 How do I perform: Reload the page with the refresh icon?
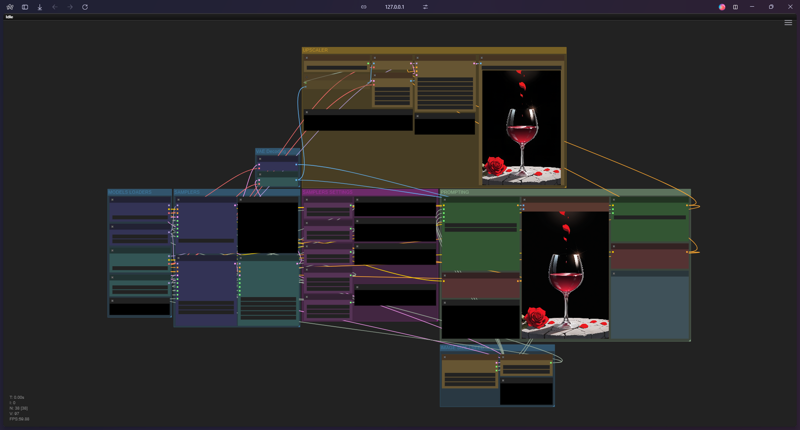pyautogui.click(x=85, y=7)
